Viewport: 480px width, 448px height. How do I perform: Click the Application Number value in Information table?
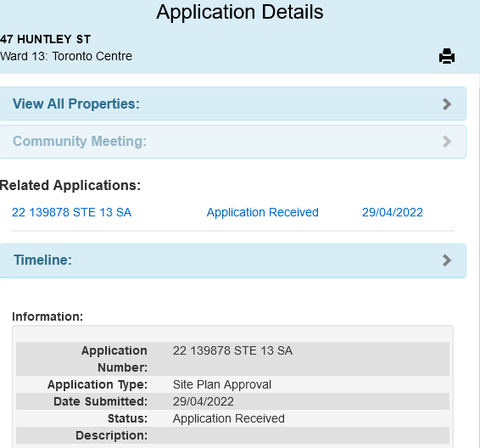click(x=232, y=350)
